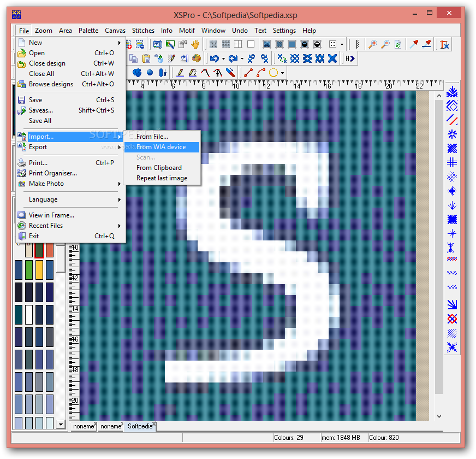Select the hash grid special stitch icon
The height and width of the screenshot is (459, 476).
point(452,163)
